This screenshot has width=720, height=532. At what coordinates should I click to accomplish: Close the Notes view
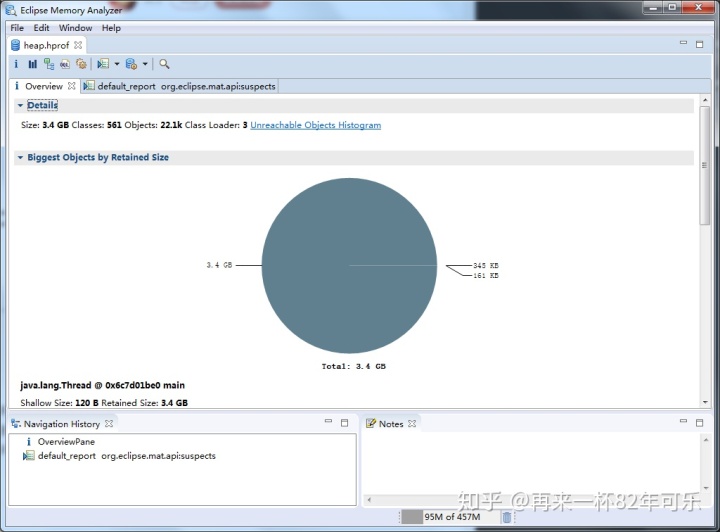[x=412, y=423]
